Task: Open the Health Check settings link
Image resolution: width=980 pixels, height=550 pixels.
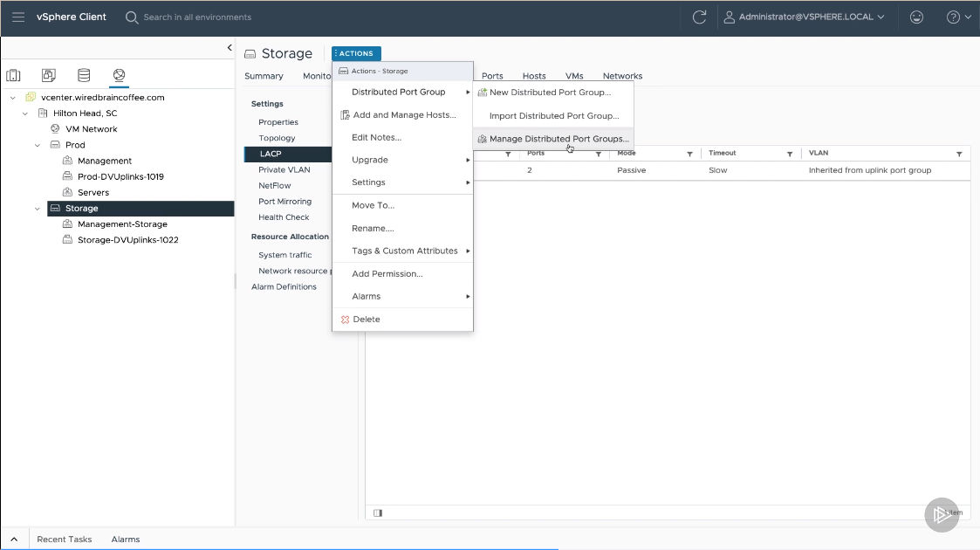Action: click(x=284, y=217)
